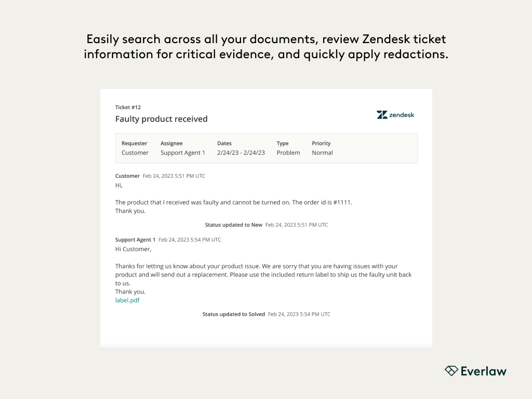Viewport: 532px width, 399px height.
Task: Click the Zendesk logo icon
Action: [382, 115]
